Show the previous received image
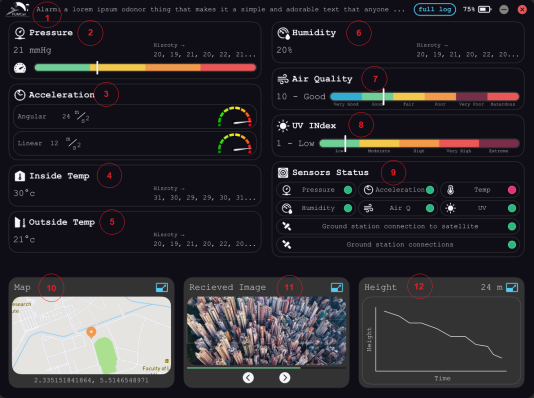 pyautogui.click(x=248, y=378)
